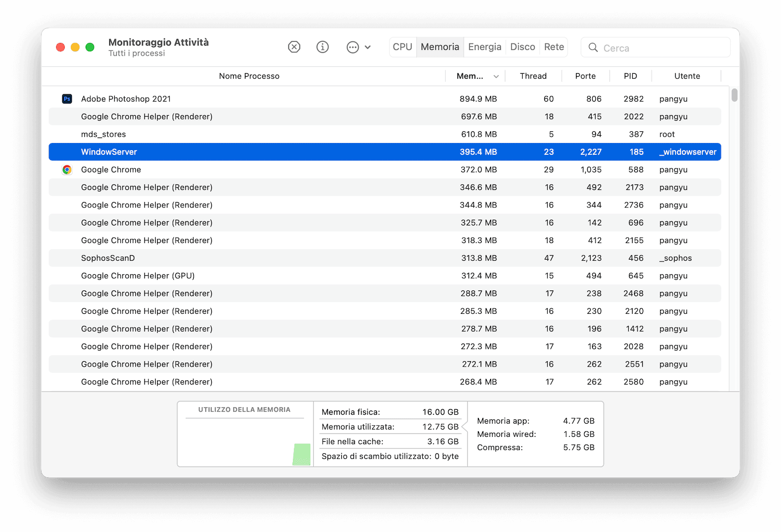Switch to the Energia tab

(x=484, y=46)
